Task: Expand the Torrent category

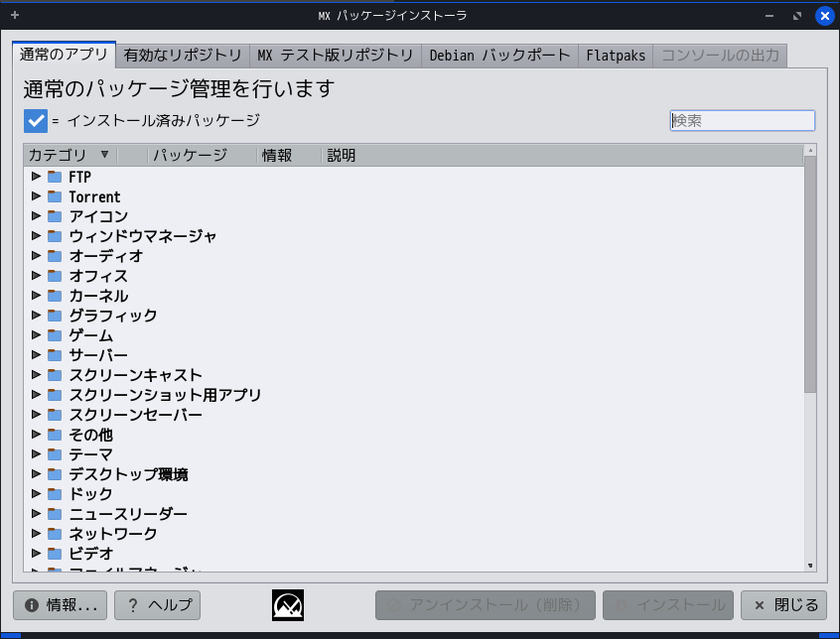Action: (x=36, y=195)
